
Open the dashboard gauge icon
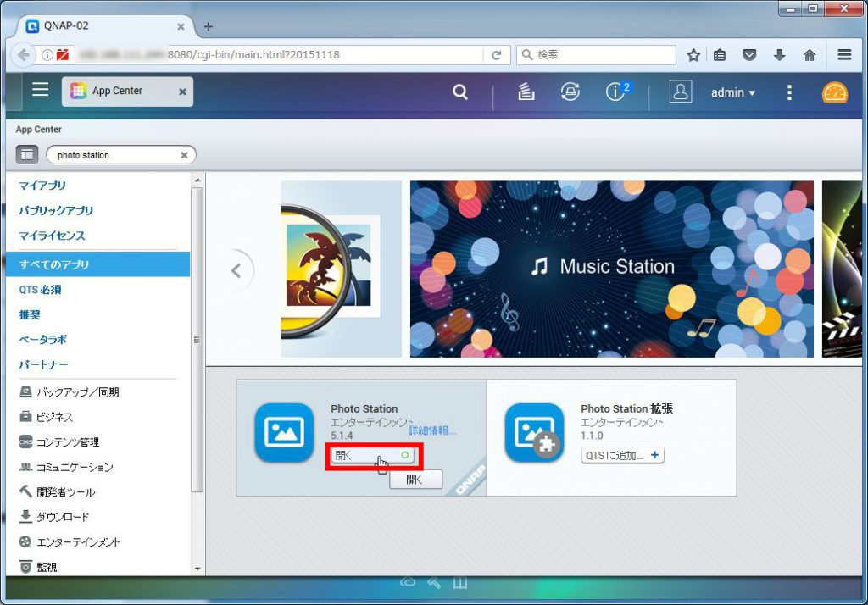(834, 92)
